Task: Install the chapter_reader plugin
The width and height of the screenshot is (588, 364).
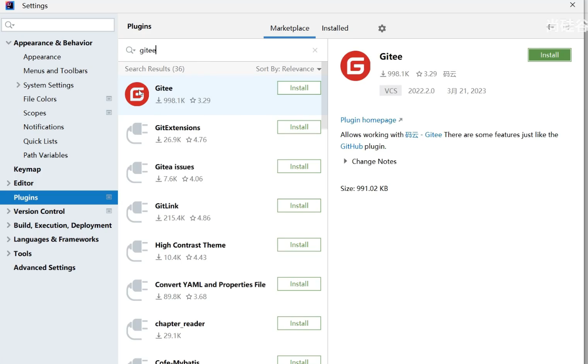Action: pyautogui.click(x=299, y=323)
